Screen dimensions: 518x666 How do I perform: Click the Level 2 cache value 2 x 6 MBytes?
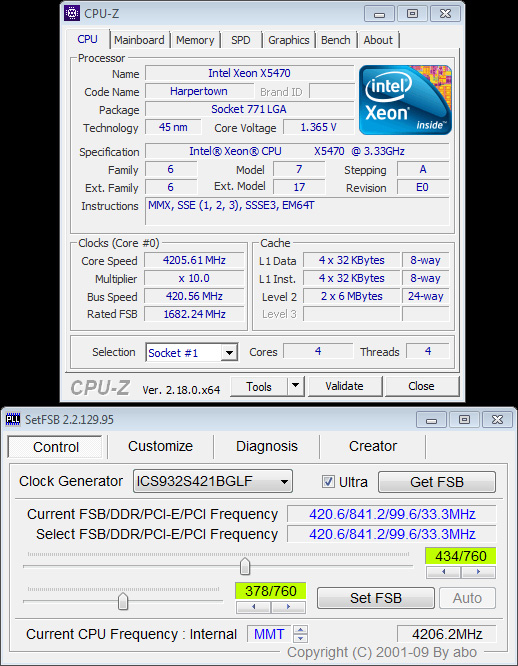(352, 296)
